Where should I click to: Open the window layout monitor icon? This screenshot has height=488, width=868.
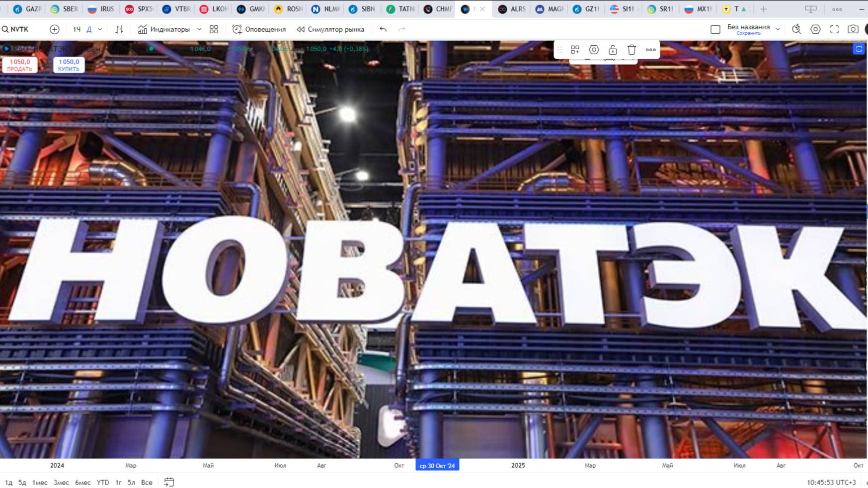(x=811, y=9)
